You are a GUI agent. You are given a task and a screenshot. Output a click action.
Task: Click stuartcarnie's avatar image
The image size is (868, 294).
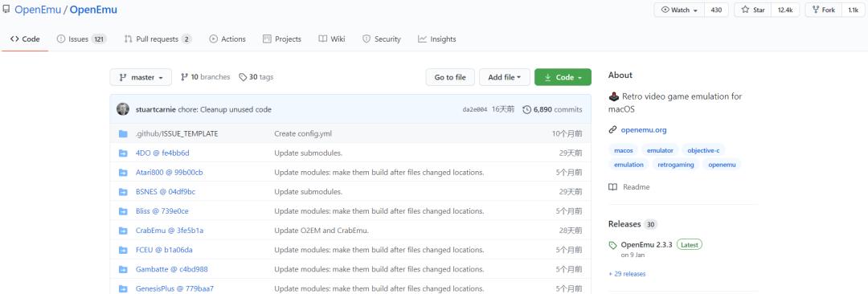point(123,109)
